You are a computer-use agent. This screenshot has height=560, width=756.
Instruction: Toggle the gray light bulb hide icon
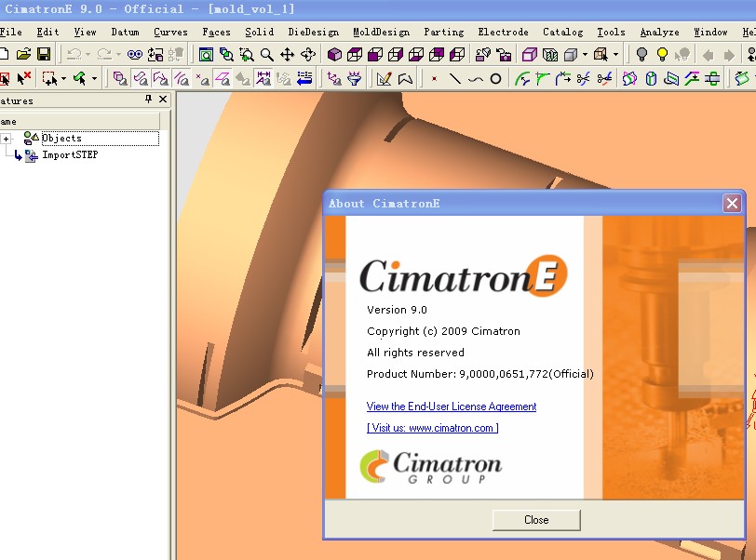(641, 55)
